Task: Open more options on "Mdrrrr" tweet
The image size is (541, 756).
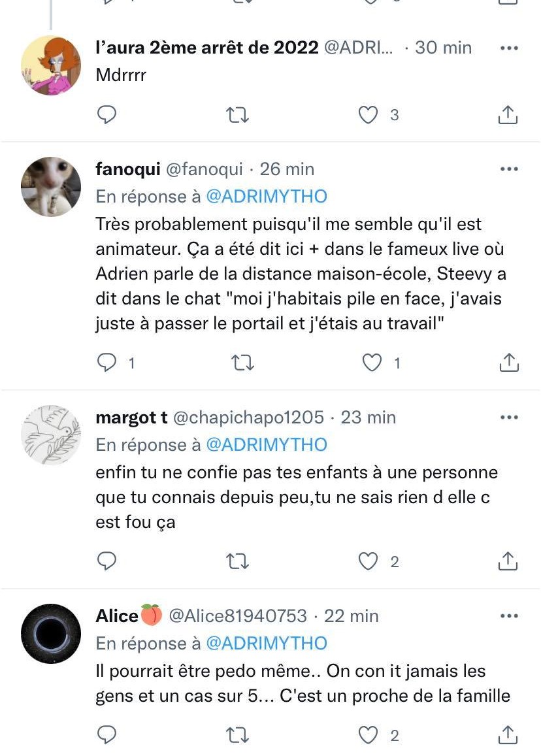Action: click(508, 48)
